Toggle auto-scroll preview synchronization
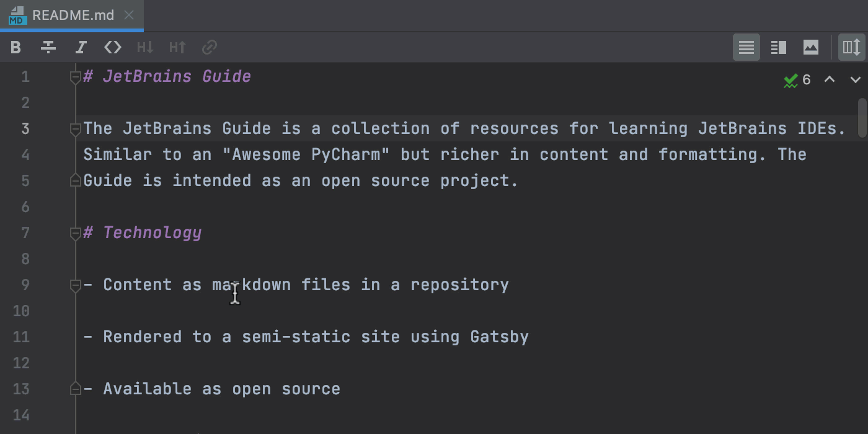The width and height of the screenshot is (868, 434). point(851,47)
